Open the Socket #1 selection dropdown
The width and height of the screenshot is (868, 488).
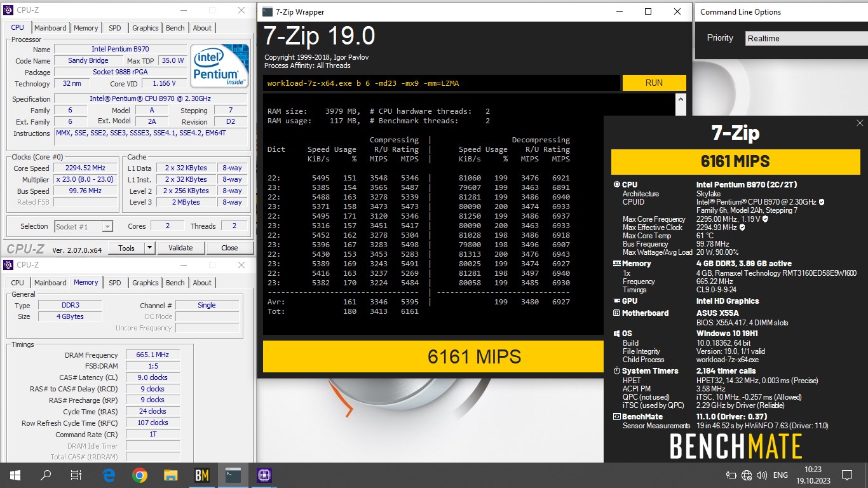pyautogui.click(x=83, y=226)
